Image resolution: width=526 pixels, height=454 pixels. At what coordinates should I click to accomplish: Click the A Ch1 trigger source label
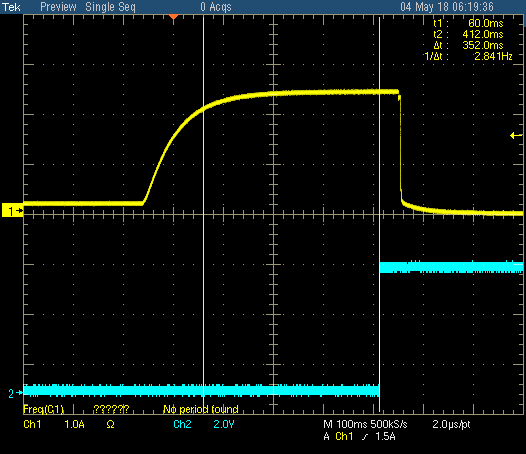(x=338, y=436)
